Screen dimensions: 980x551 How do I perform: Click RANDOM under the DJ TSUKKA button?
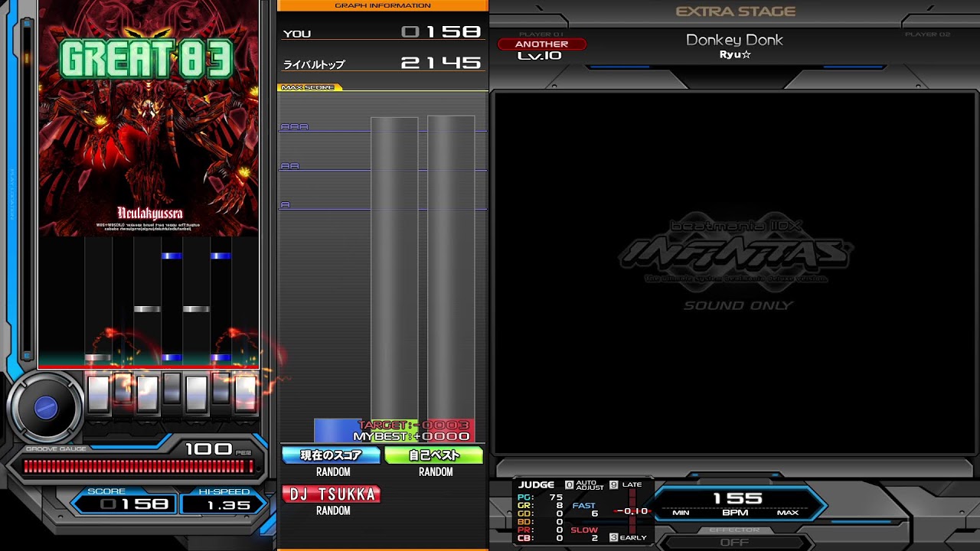point(333,510)
